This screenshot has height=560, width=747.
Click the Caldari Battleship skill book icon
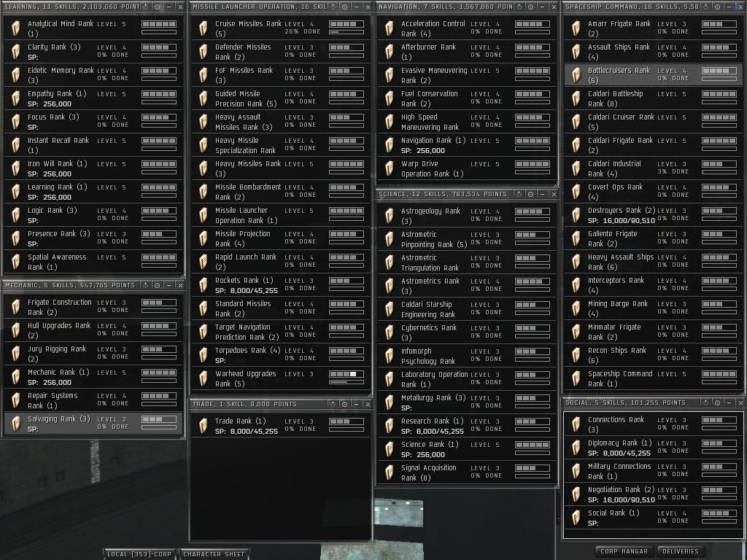[576, 98]
